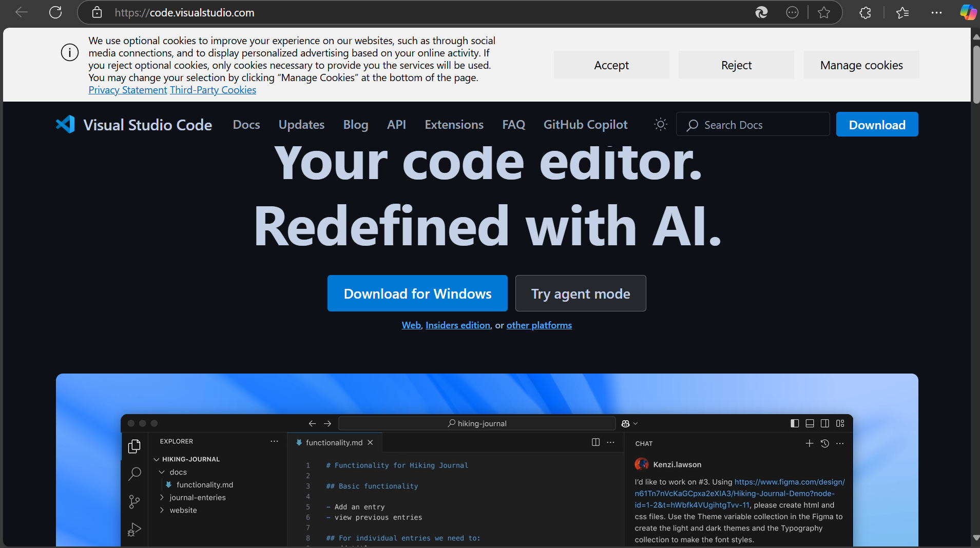980x548 pixels.
Task: Accept optional cookies
Action: 611,65
